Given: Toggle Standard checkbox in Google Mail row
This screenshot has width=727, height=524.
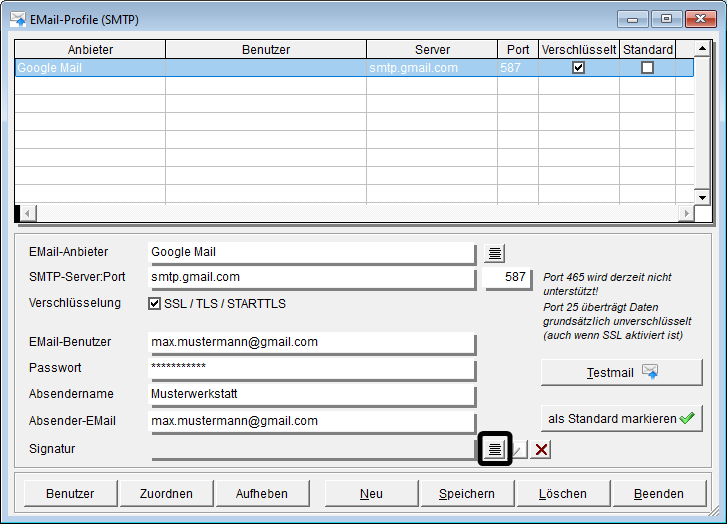Looking at the screenshot, I should 647,68.
